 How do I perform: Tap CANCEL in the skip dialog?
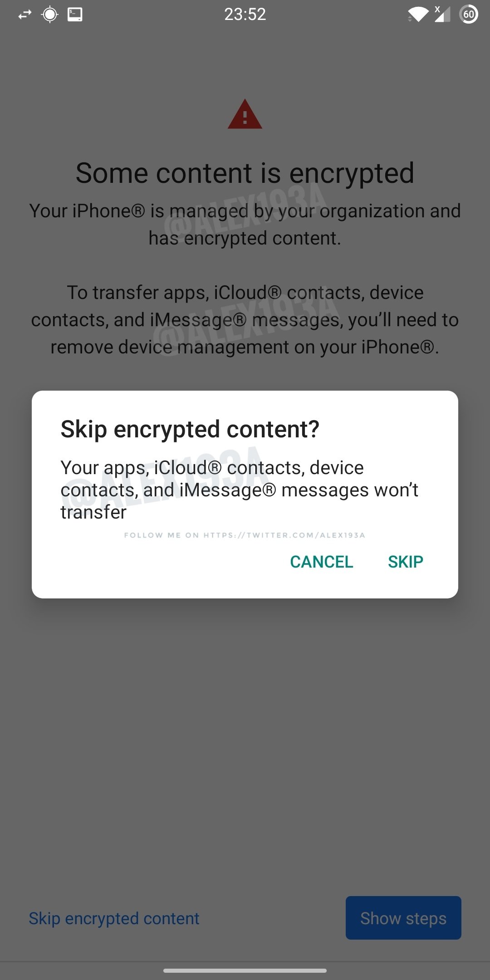[322, 562]
